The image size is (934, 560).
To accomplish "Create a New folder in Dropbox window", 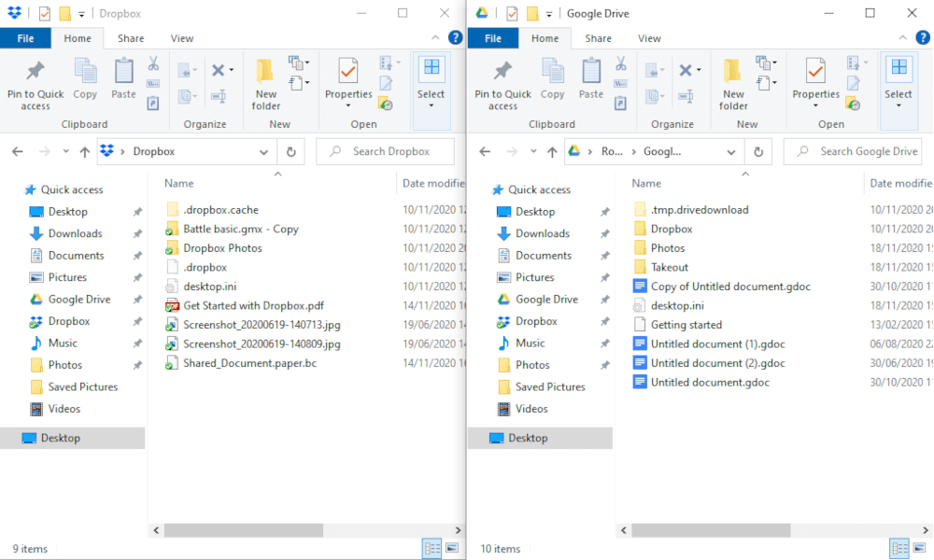I will [x=265, y=84].
